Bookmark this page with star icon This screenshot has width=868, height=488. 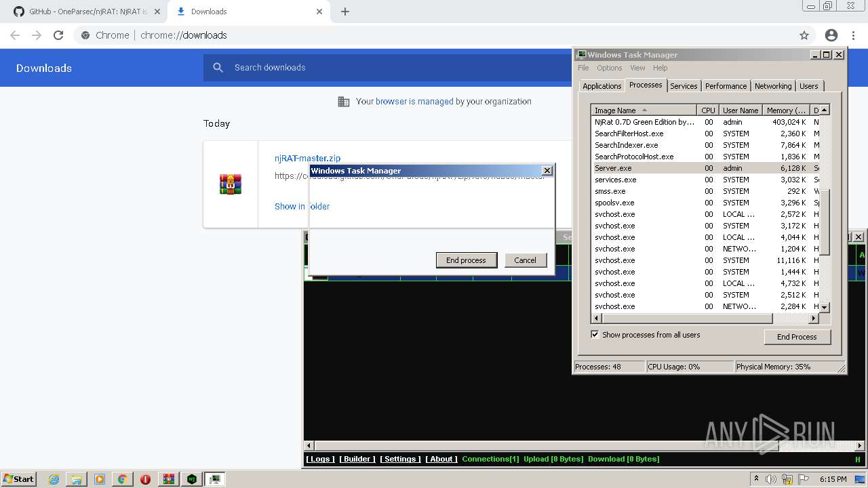(x=804, y=35)
